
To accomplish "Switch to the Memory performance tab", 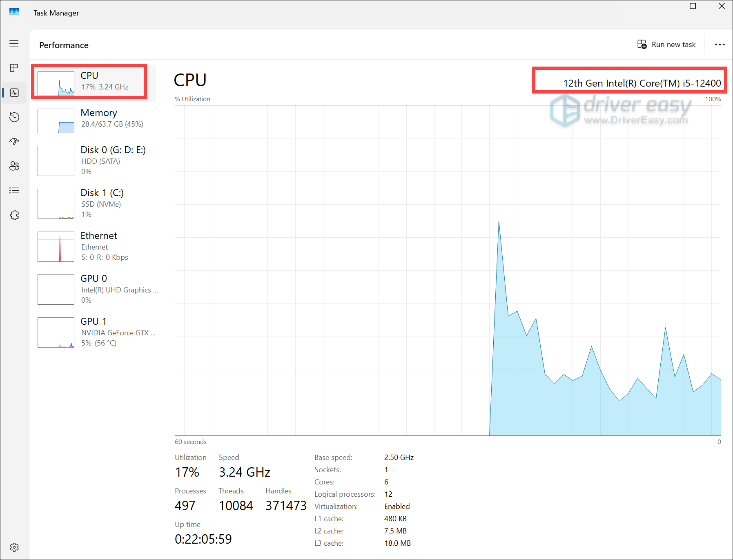I will (98, 120).
